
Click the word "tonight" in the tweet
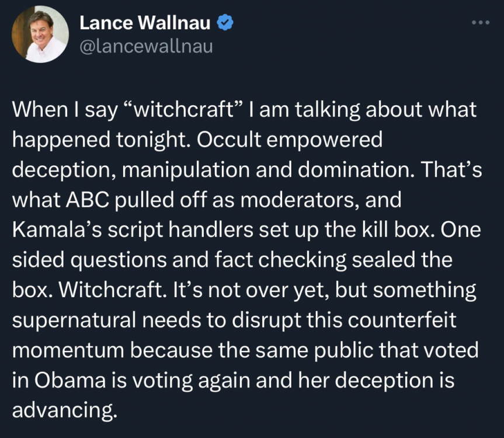point(151,140)
